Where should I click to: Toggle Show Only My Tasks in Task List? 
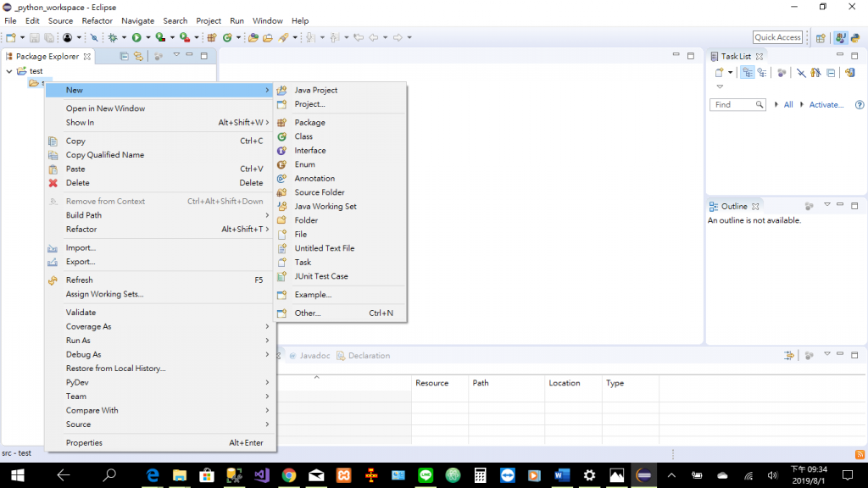click(815, 73)
